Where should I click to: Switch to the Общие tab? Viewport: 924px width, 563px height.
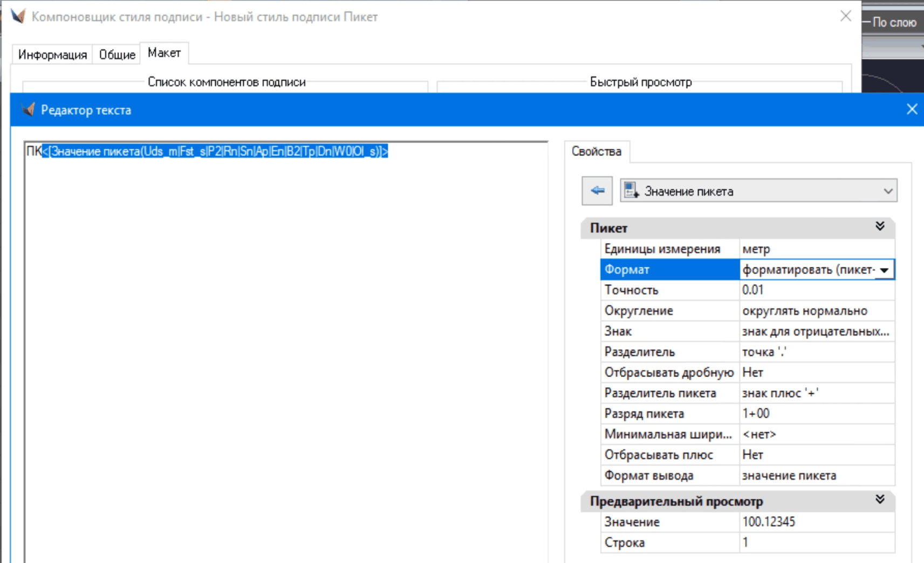117,54
